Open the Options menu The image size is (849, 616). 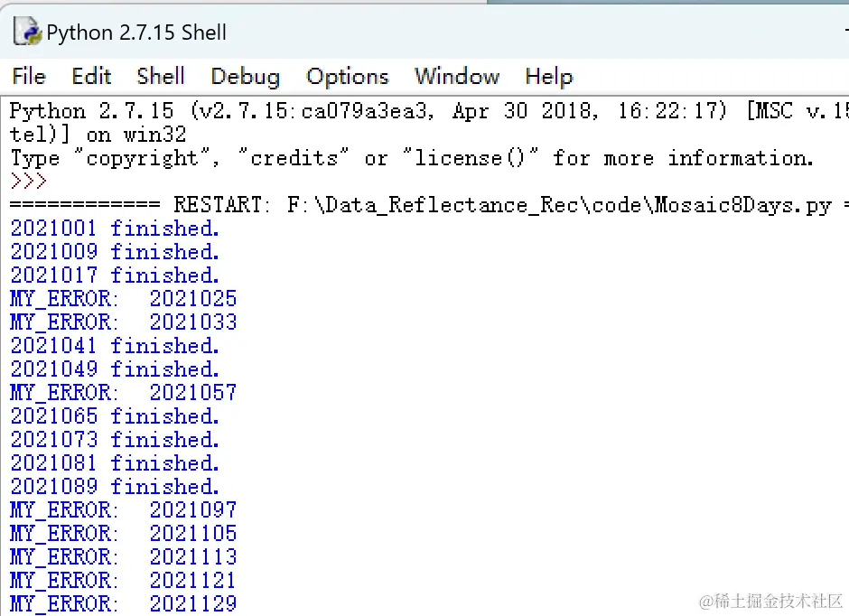click(x=348, y=77)
